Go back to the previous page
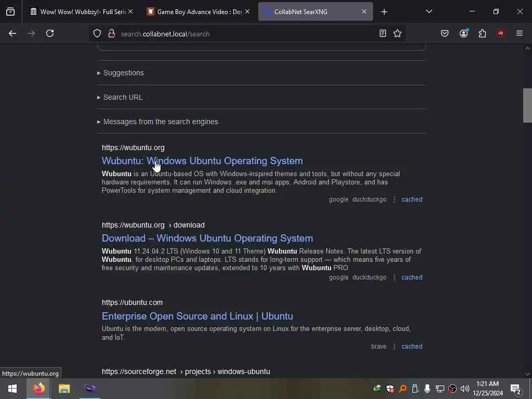532x399 pixels. [x=12, y=34]
